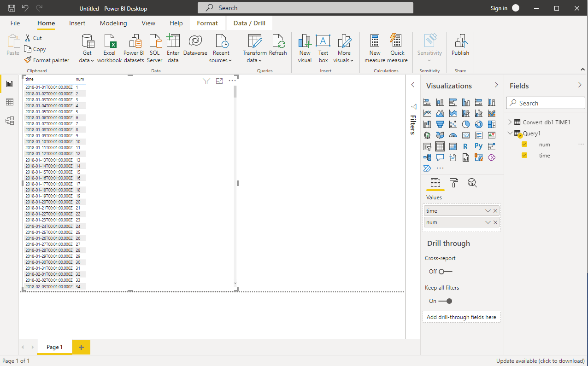Open the time value field dropdown
The width and height of the screenshot is (588, 366).
coord(488,211)
